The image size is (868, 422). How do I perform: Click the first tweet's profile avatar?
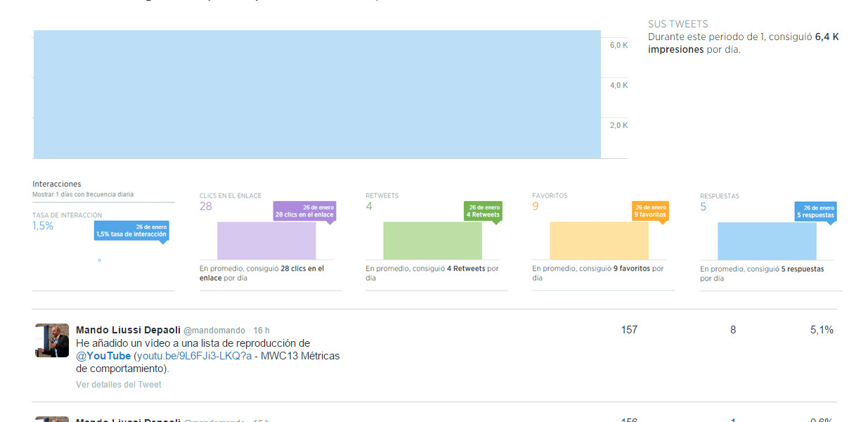(52, 340)
